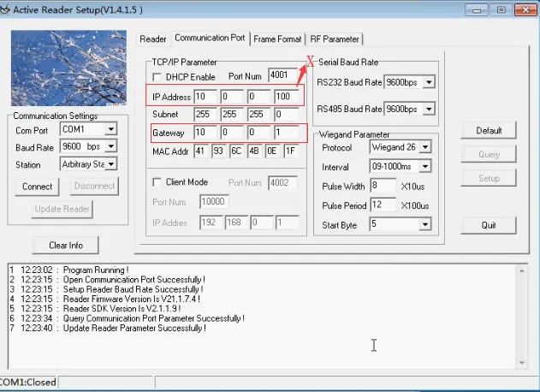
Task: Click log line Update Reader Parameter Successfully
Action: (x=108, y=328)
